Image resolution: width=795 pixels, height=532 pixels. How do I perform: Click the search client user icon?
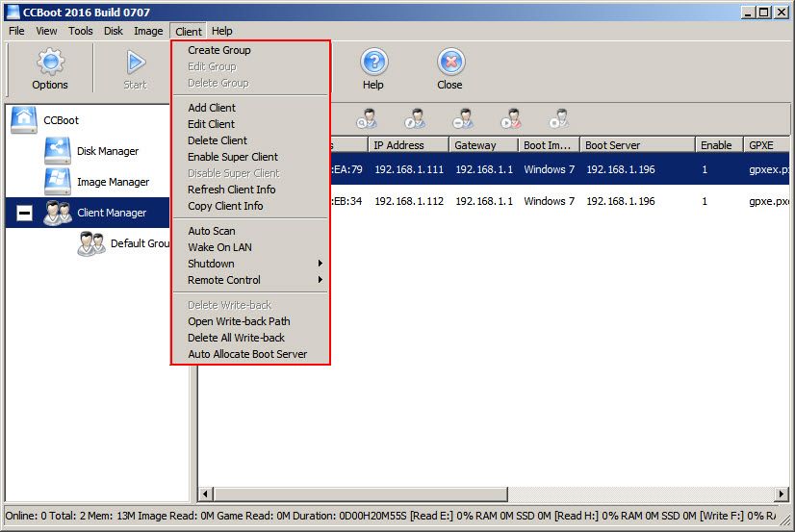point(367,118)
